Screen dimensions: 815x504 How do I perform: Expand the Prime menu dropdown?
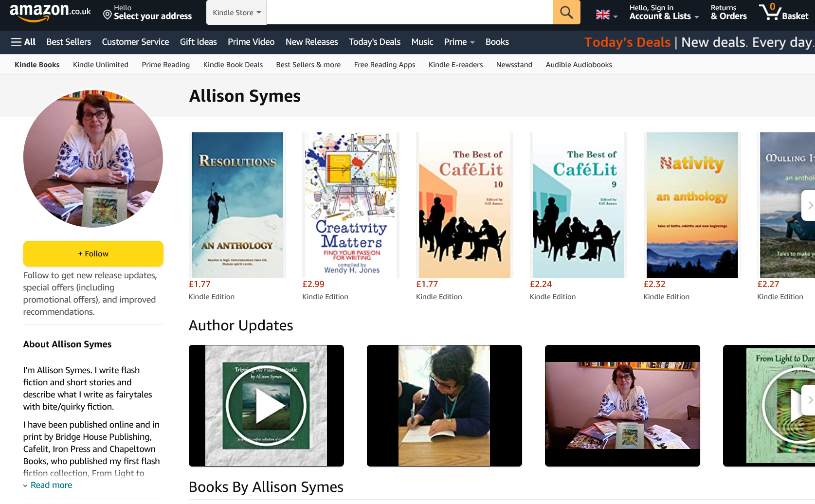click(458, 42)
